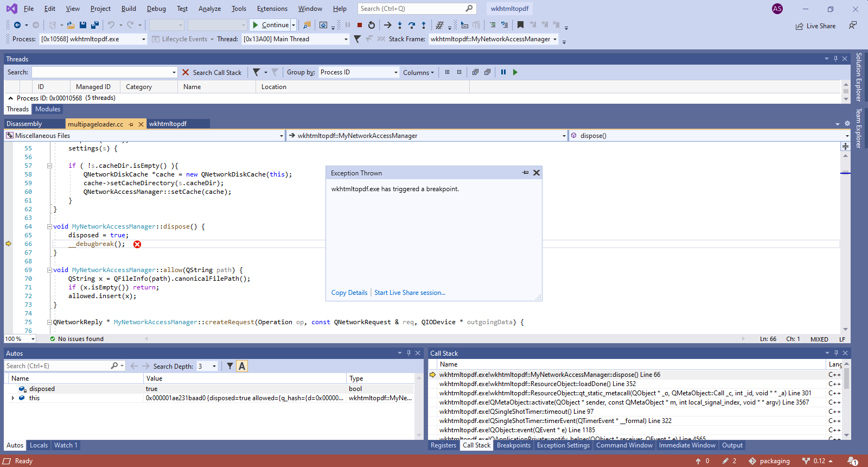Toggle flagged-threads filter in Threads panel
The height and width of the screenshot is (467, 868).
click(256, 72)
